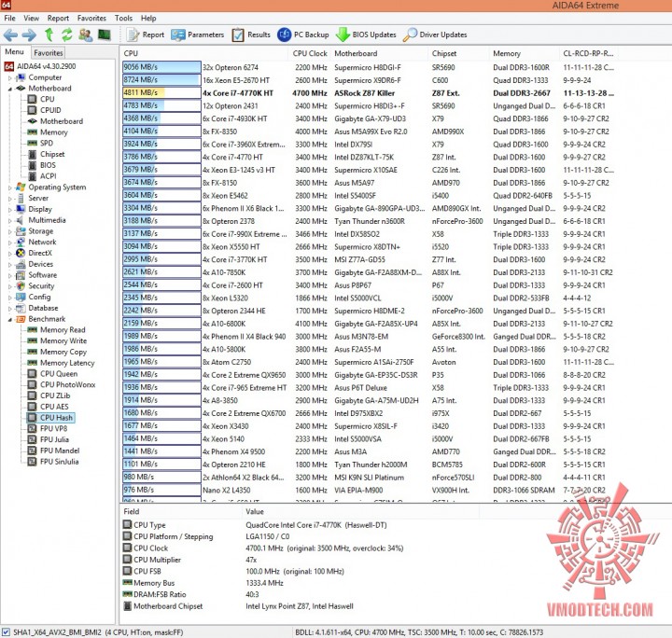Select BIOS in the tree
672x638 pixels.
pos(48,165)
